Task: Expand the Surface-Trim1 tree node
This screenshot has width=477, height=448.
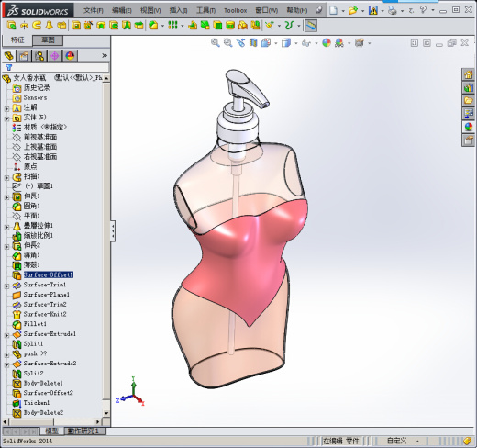Action: [x=6, y=286]
